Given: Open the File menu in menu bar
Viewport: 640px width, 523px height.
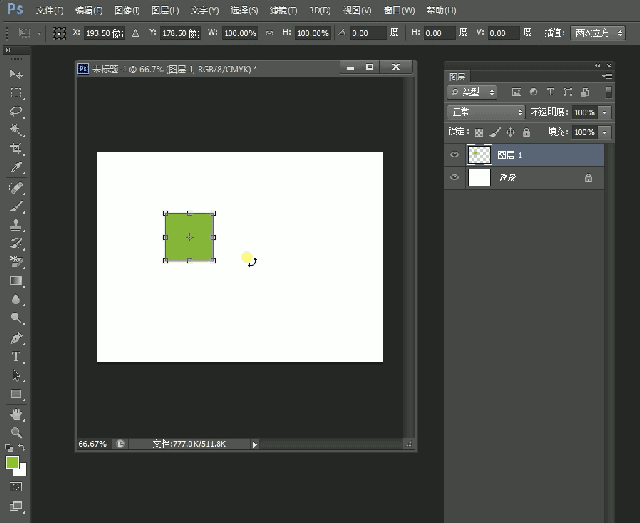Looking at the screenshot, I should click(x=49, y=10).
